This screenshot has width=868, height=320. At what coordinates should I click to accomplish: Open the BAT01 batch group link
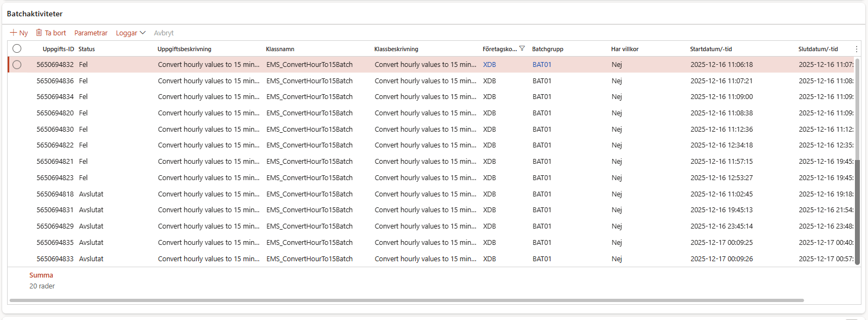click(542, 65)
